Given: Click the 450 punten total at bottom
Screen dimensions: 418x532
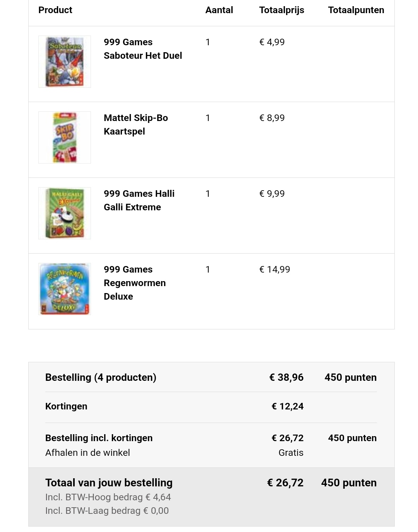Looking at the screenshot, I should pos(349,483).
